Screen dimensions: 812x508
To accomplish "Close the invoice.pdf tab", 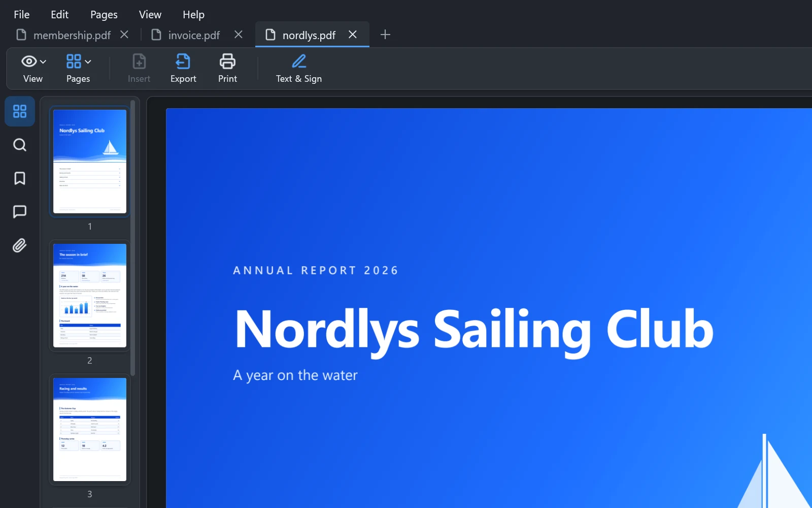I will click(x=239, y=35).
